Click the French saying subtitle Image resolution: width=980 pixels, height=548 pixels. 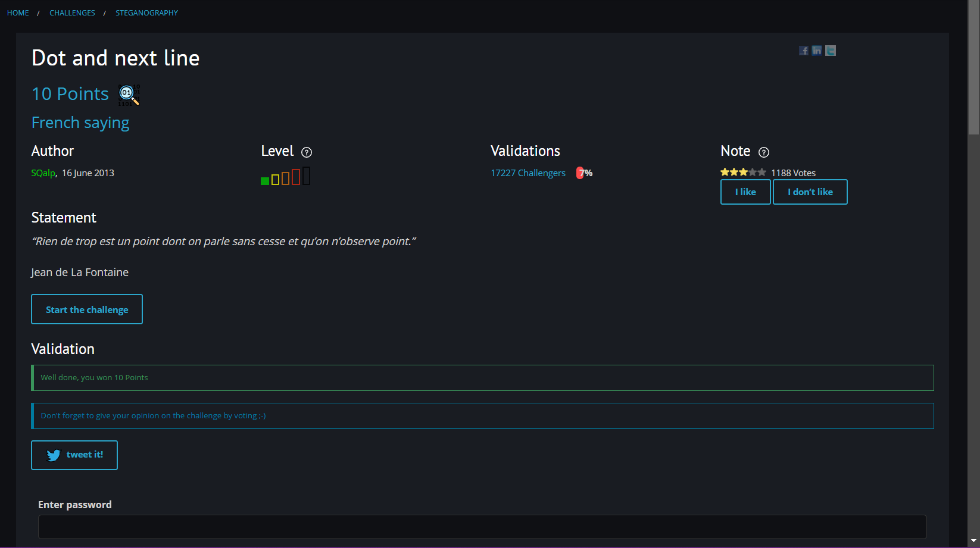(80, 123)
